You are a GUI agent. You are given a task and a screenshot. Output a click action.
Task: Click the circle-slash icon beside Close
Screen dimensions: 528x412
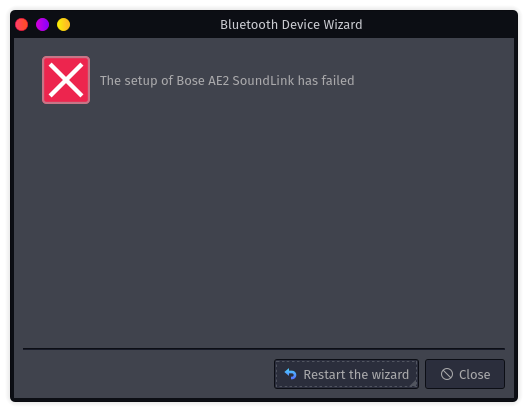pos(447,374)
